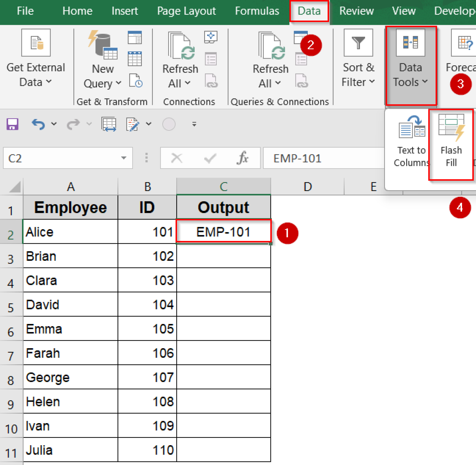Switch to the Formulas tab
The height and width of the screenshot is (465, 476).
pyautogui.click(x=257, y=11)
